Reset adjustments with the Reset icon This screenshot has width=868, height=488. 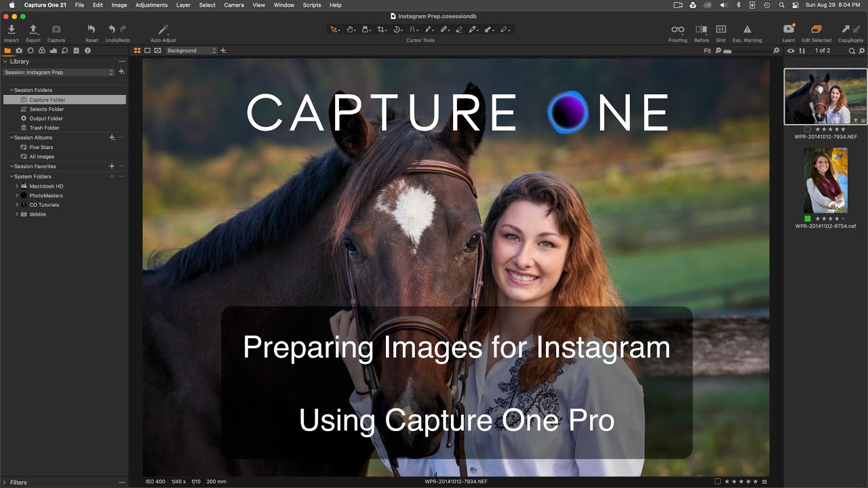click(92, 29)
